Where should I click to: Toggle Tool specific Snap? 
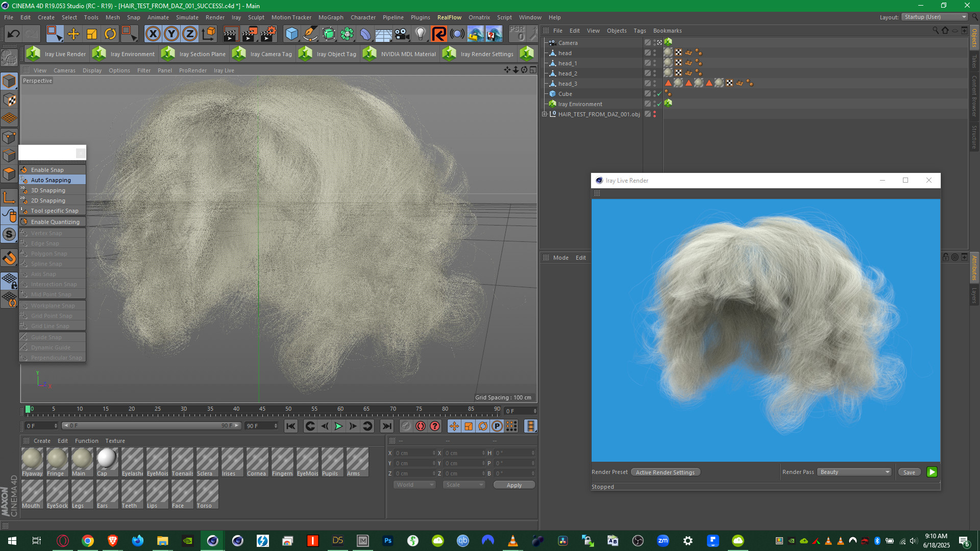pyautogui.click(x=53, y=211)
